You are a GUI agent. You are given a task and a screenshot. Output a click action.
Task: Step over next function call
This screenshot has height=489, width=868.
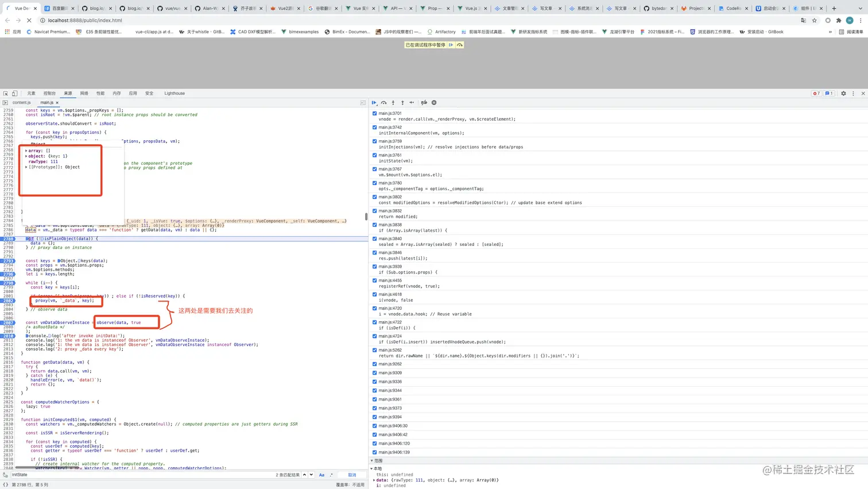click(384, 103)
